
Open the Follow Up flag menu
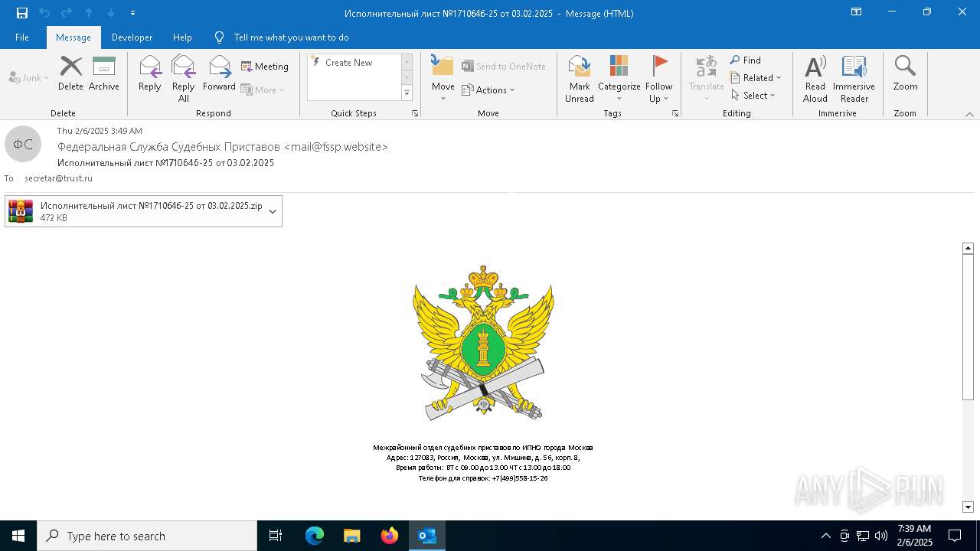pyautogui.click(x=659, y=79)
